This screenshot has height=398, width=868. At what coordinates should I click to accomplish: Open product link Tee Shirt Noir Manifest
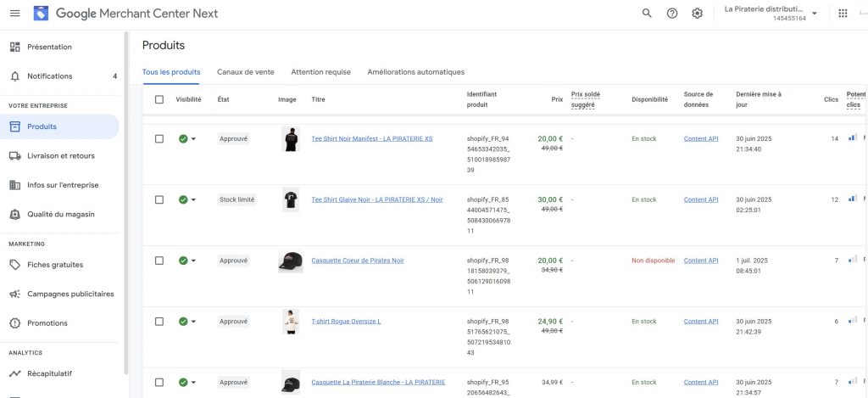click(x=372, y=138)
